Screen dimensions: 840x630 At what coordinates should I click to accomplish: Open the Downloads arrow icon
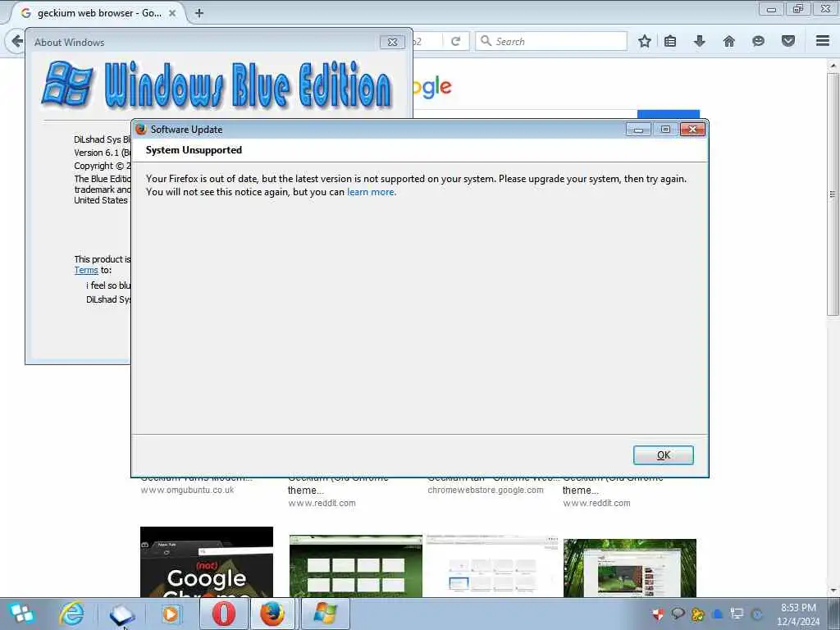coord(699,41)
